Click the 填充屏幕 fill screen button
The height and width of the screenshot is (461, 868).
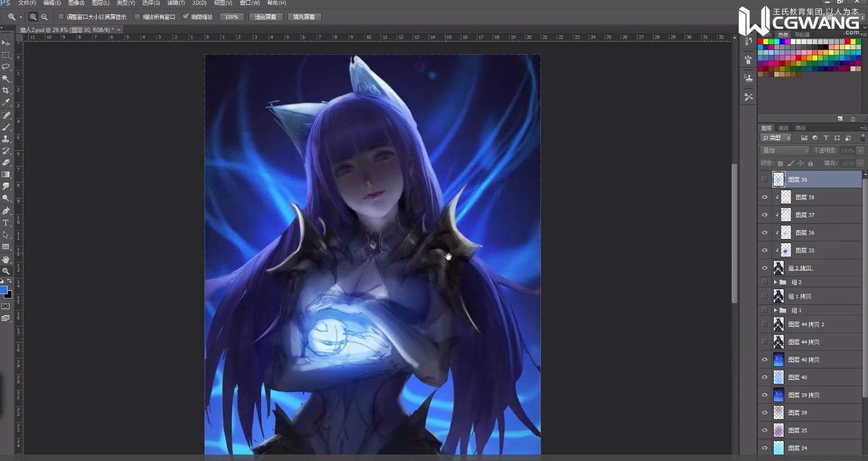coord(304,17)
